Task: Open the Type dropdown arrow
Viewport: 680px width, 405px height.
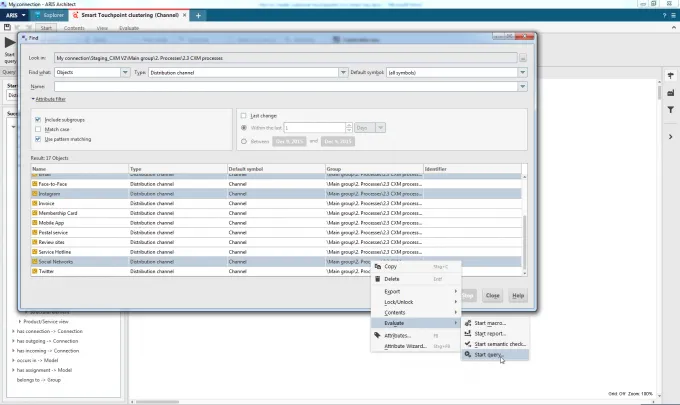Action: click(x=343, y=72)
